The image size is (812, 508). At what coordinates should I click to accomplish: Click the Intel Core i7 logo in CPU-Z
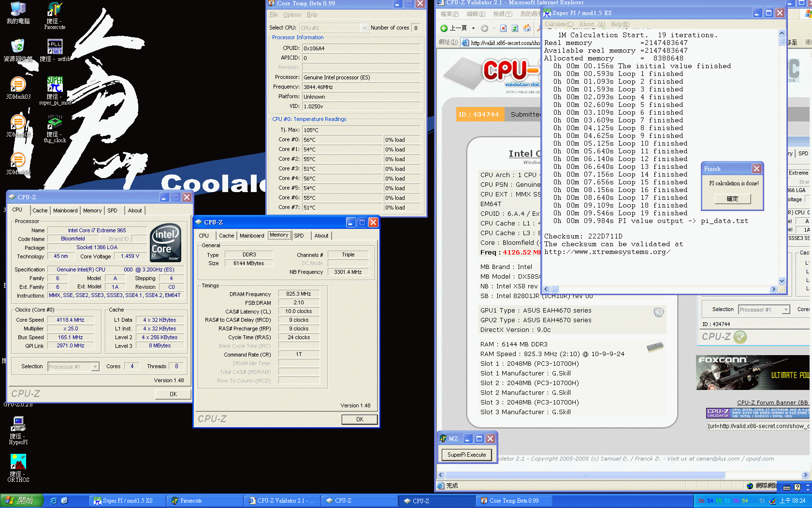click(x=166, y=243)
